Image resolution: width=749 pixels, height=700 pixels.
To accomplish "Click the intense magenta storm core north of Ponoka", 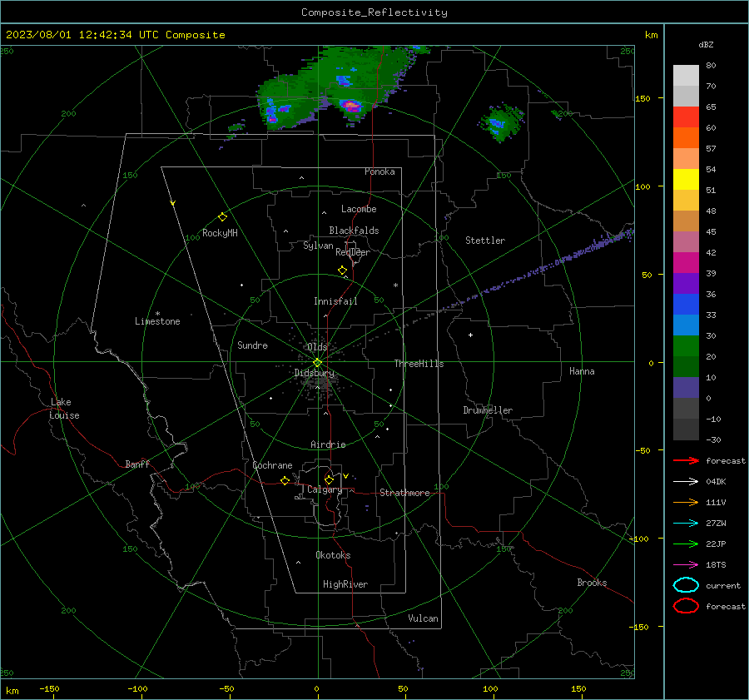I will tap(352, 106).
